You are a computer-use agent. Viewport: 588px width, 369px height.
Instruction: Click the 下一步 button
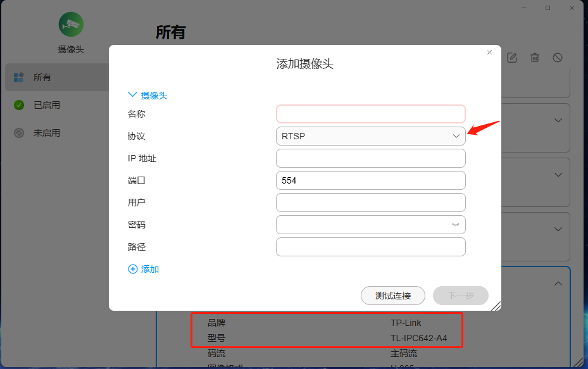point(461,296)
